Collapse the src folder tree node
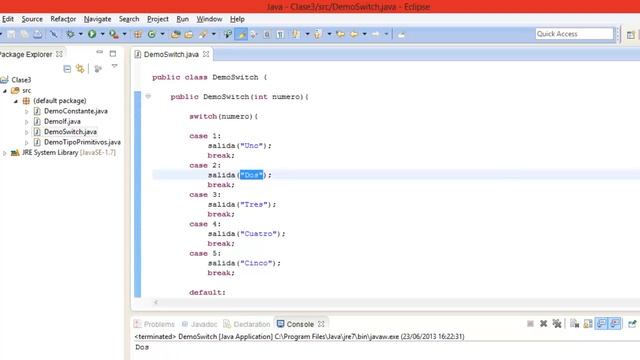 click(x=5, y=91)
